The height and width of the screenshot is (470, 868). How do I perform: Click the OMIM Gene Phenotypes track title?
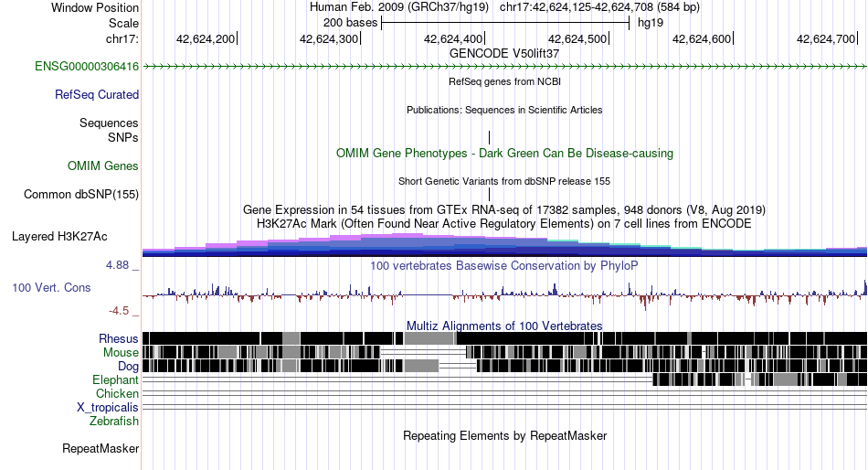504,153
